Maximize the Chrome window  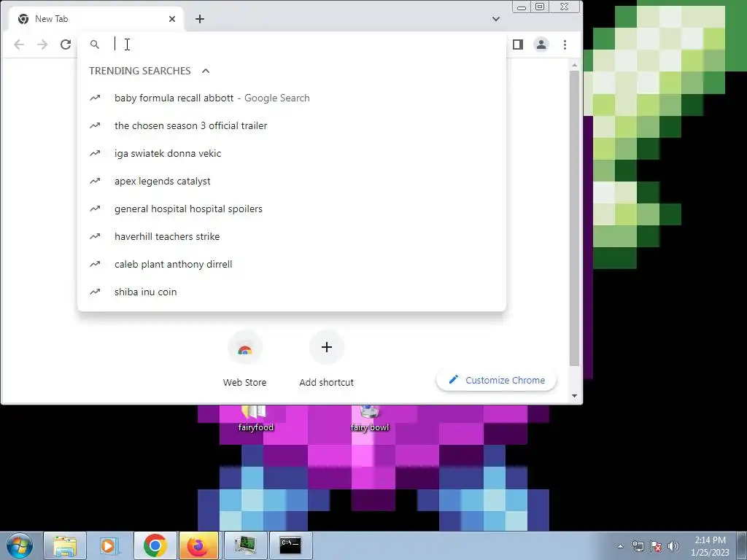click(x=541, y=7)
